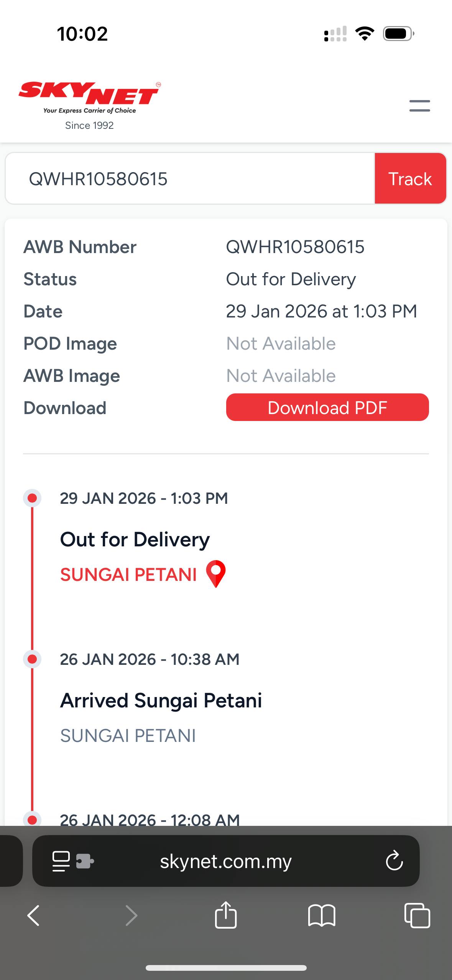Tap the red Sungai Petani location pin
Screen dimensions: 452x980
pos(216,573)
